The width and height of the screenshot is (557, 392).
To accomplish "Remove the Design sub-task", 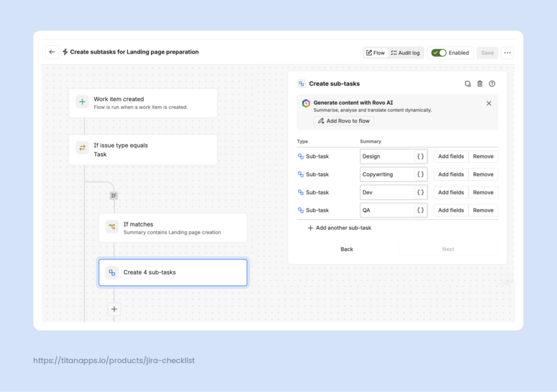I will tap(483, 156).
